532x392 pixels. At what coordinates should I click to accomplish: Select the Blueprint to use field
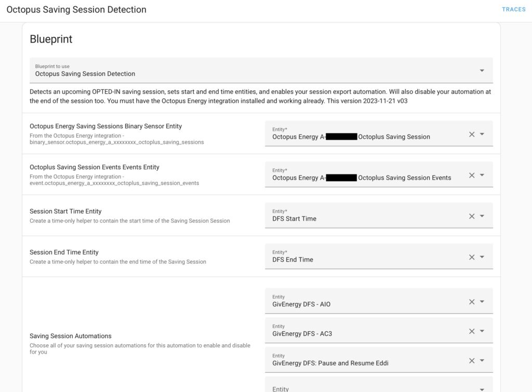[261, 70]
